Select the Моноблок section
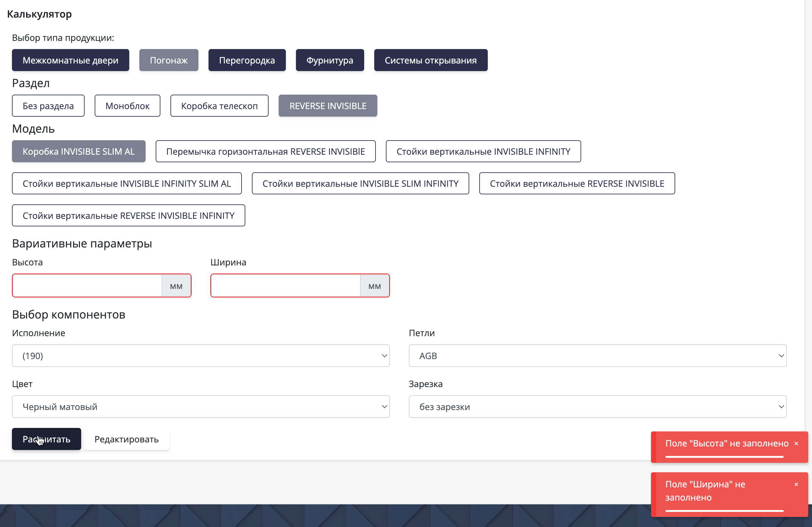The width and height of the screenshot is (812, 527). tap(127, 106)
